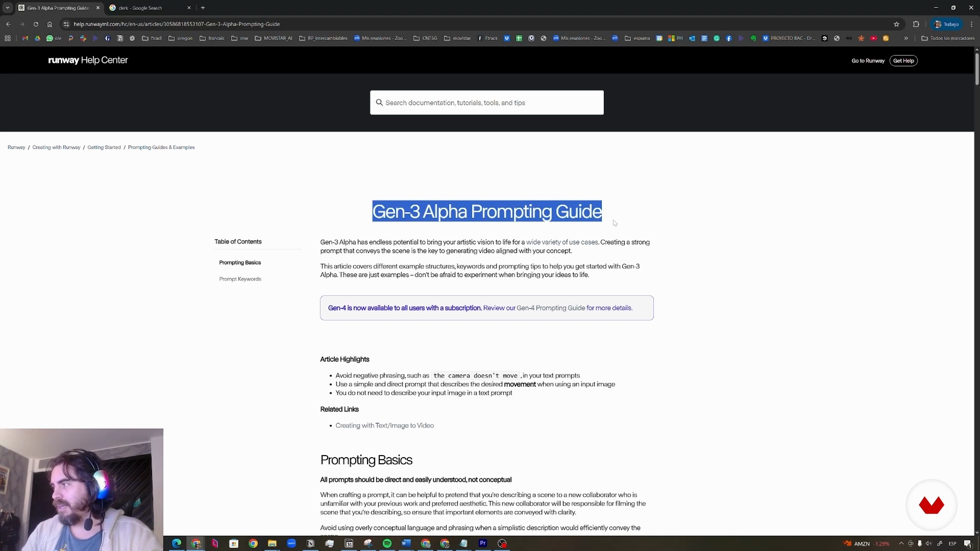Open the Gmail bookmark

click(x=25, y=38)
